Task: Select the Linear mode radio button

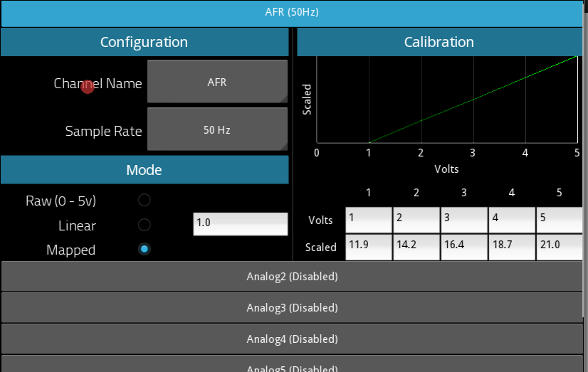Action: pos(145,225)
